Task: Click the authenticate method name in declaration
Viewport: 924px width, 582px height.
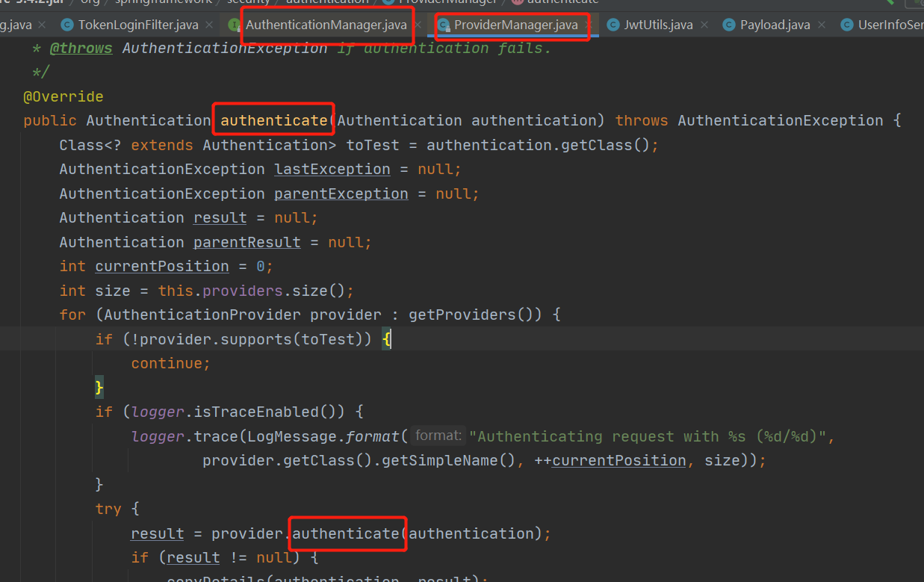Action: [273, 121]
